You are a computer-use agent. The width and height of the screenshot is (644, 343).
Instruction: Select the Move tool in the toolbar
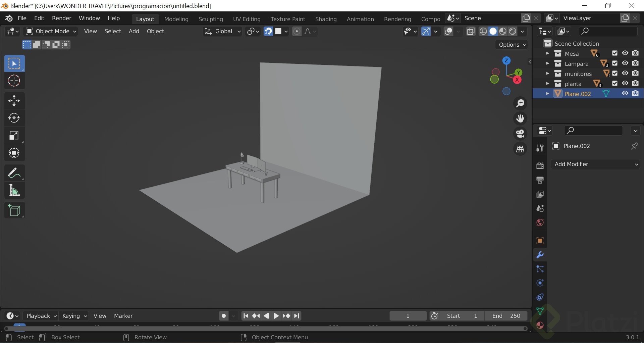pyautogui.click(x=14, y=100)
